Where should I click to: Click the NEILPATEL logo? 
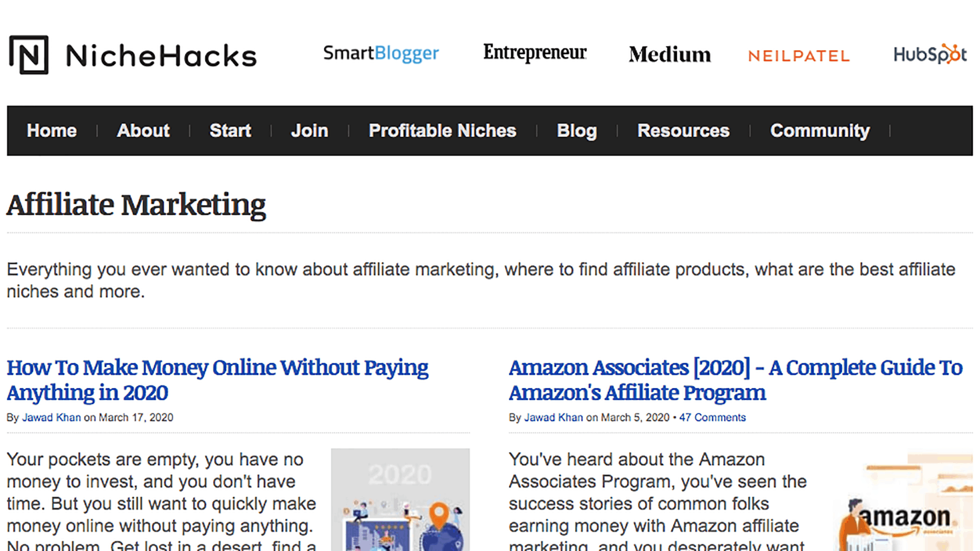(x=799, y=56)
